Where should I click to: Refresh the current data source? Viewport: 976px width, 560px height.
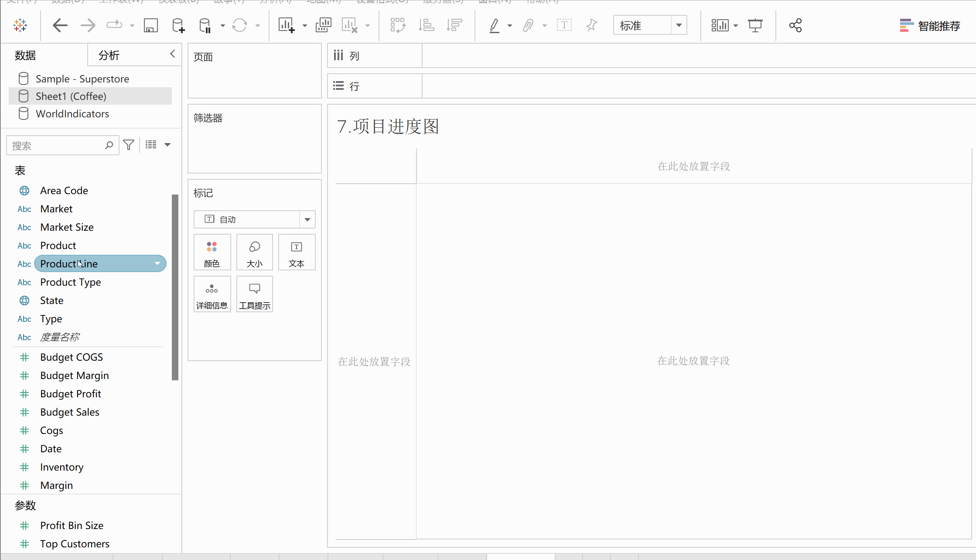239,25
